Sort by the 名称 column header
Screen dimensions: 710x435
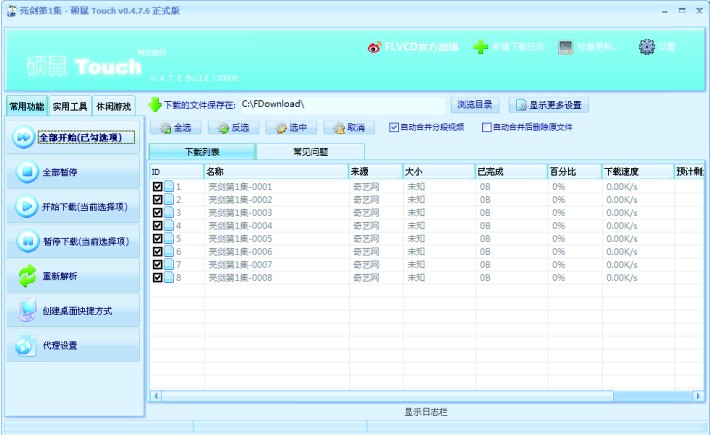[276, 172]
